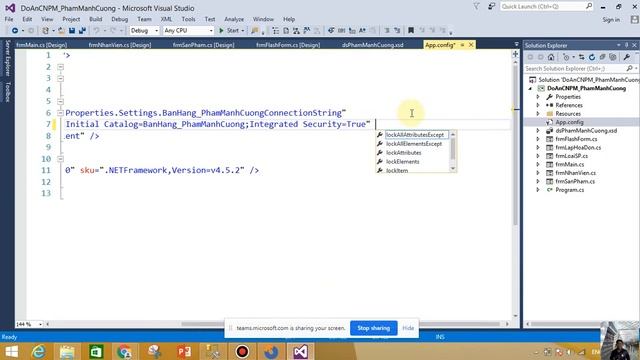640x360 pixels.
Task: Click the bookmark icon in the toolbar
Action: coord(411,31)
